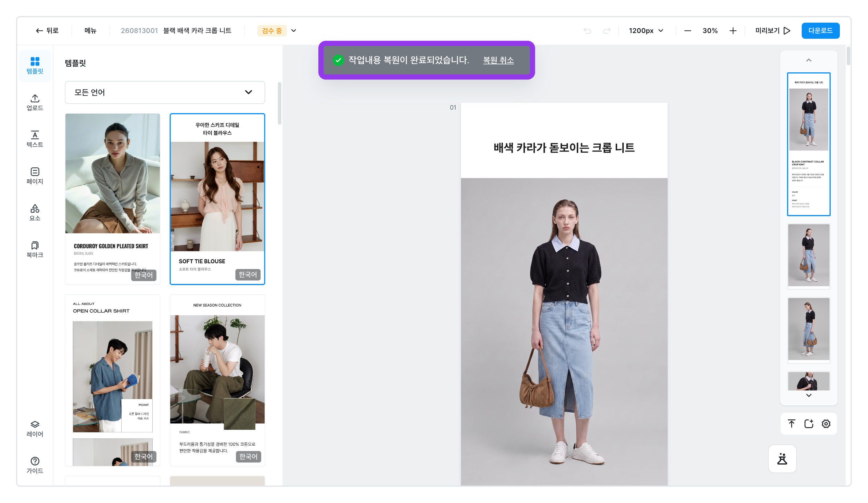The image size is (868, 503).
Task: Open the 메뉴 menu
Action: coord(91,31)
